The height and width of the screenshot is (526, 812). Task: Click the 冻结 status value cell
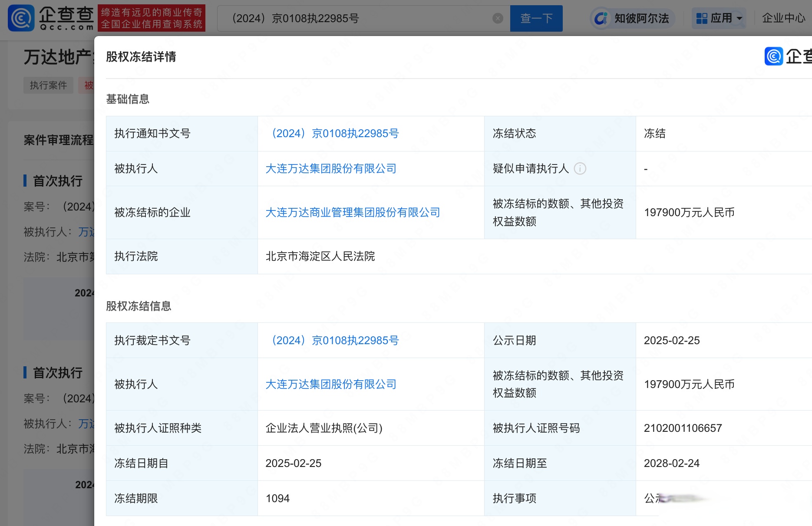(724, 133)
